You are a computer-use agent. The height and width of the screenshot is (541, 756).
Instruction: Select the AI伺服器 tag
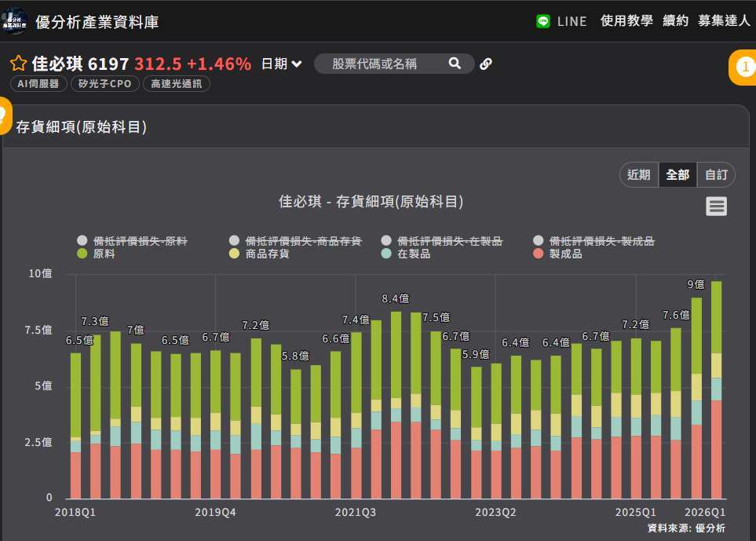38,83
